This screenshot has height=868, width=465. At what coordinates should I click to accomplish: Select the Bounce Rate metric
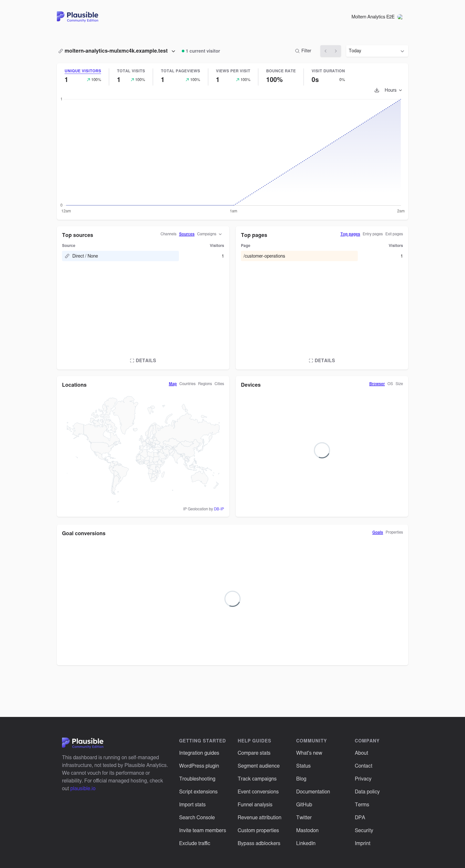click(x=281, y=76)
